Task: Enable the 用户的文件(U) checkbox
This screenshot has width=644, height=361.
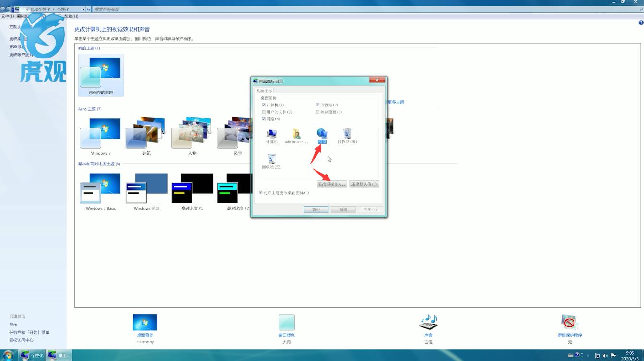Action: click(264, 112)
